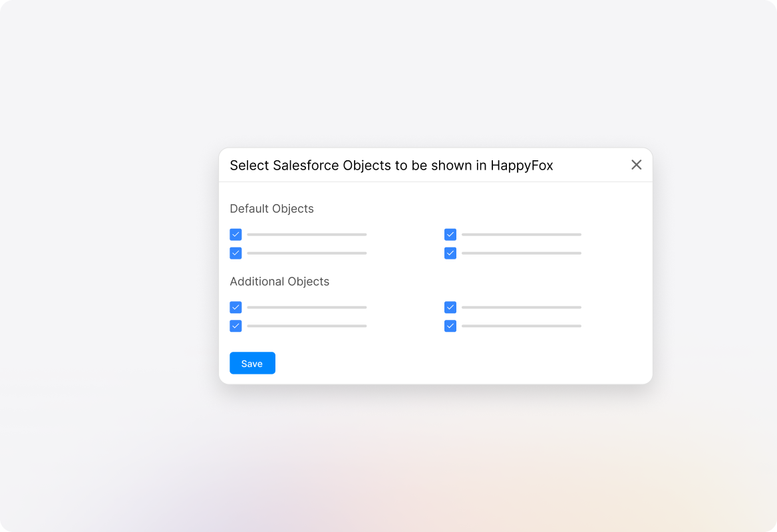Click the Additional Objects section heading

click(x=279, y=281)
